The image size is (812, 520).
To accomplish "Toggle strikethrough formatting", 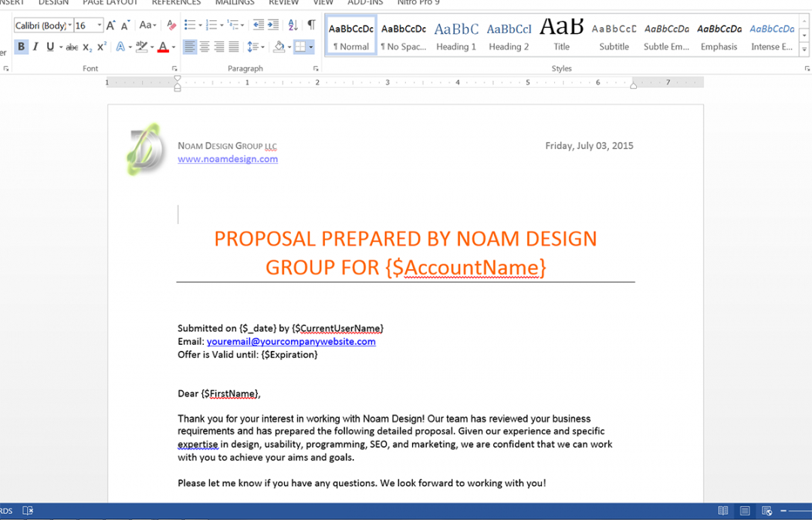I will point(72,47).
